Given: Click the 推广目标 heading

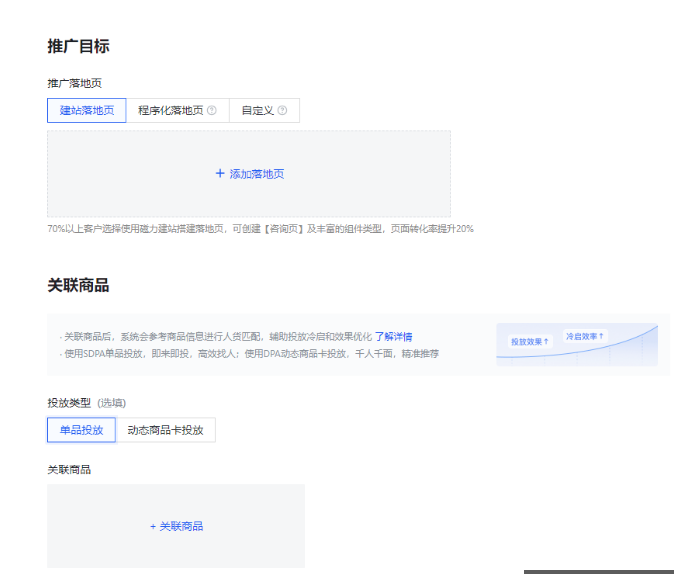Looking at the screenshot, I should click(78, 46).
